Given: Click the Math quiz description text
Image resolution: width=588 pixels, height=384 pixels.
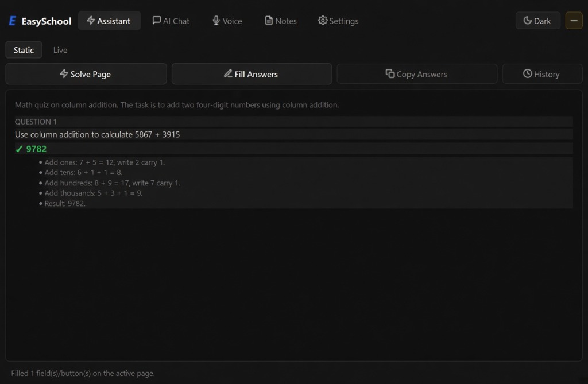Looking at the screenshot, I should (177, 104).
